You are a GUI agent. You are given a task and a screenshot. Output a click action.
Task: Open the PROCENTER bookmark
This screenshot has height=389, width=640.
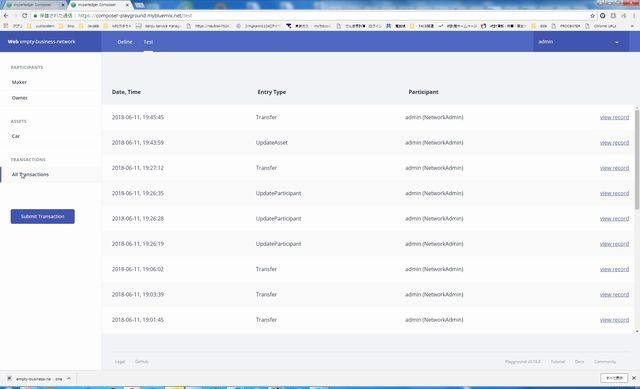567,26
